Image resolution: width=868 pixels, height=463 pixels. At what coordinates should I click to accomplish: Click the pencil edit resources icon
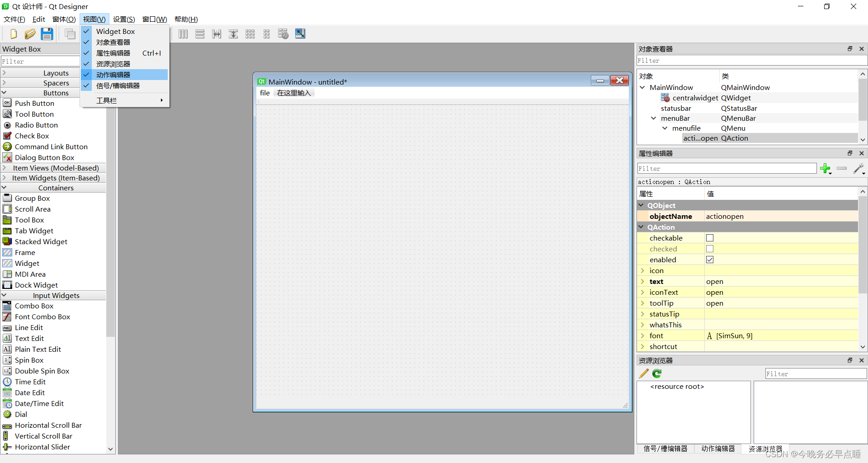coord(644,373)
